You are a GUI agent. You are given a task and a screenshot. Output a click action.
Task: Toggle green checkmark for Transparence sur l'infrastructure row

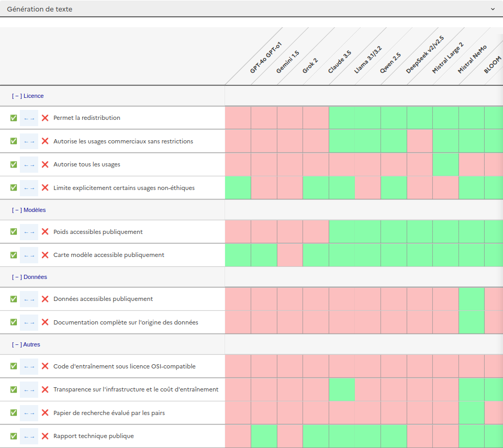click(14, 389)
